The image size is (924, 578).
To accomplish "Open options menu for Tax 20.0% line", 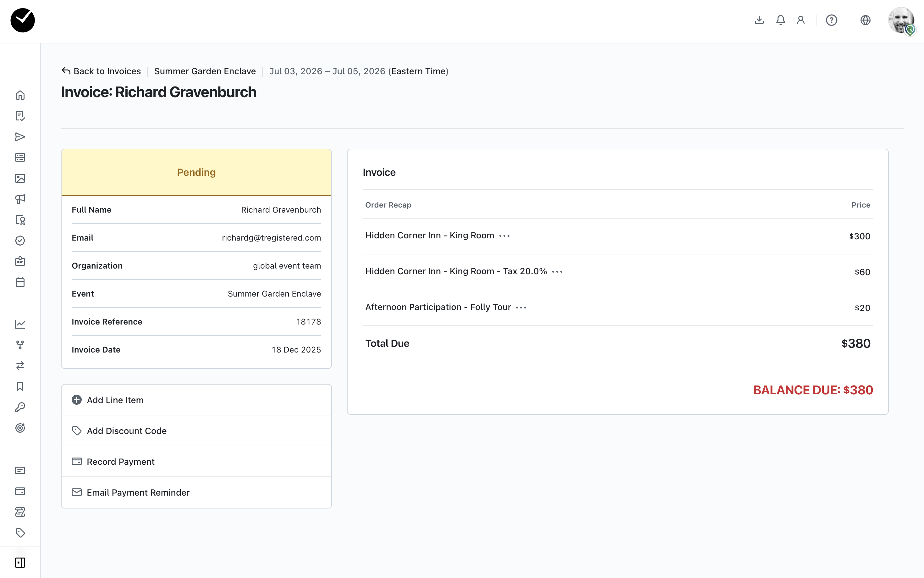I will 557,272.
